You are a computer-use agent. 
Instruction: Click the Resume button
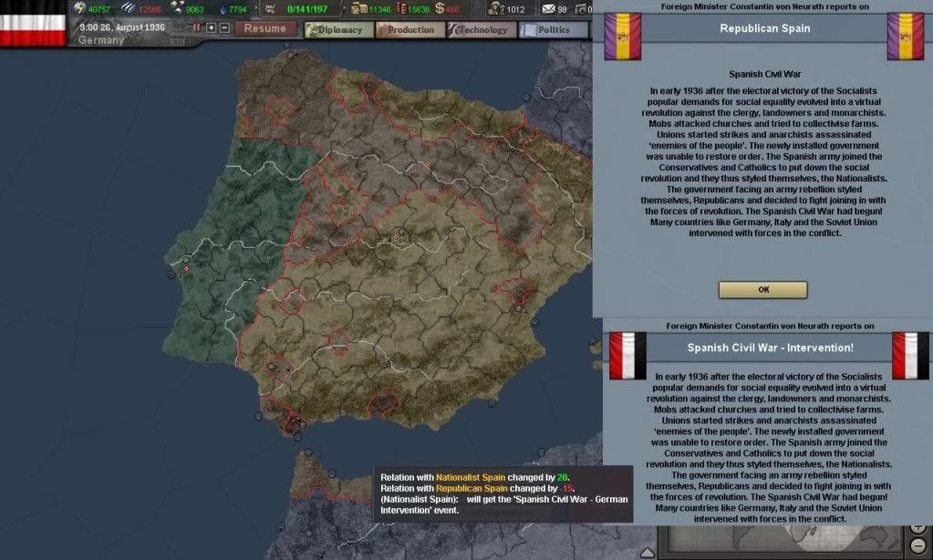point(264,28)
